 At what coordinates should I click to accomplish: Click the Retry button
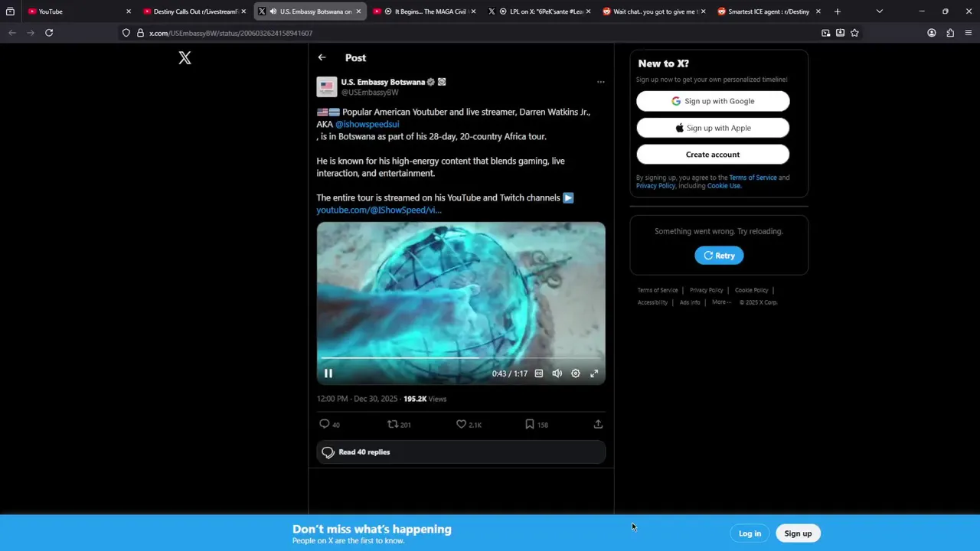click(x=719, y=256)
